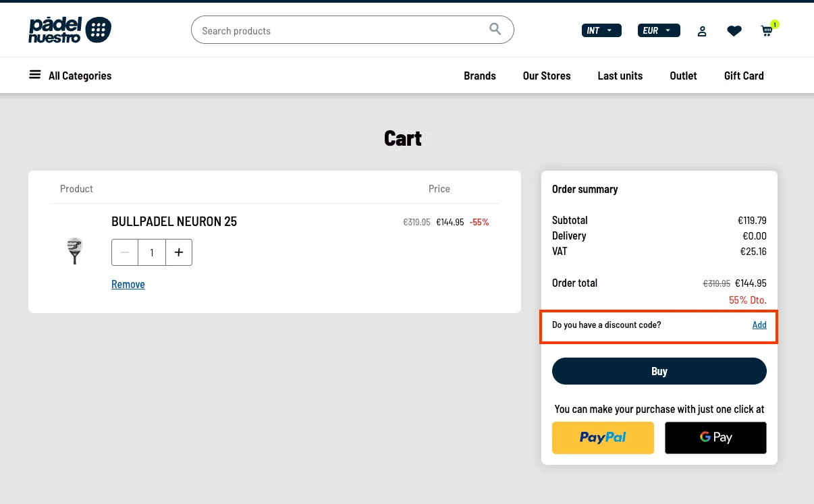Click the racket product thumbnail
The image size is (814, 504).
(x=75, y=251)
